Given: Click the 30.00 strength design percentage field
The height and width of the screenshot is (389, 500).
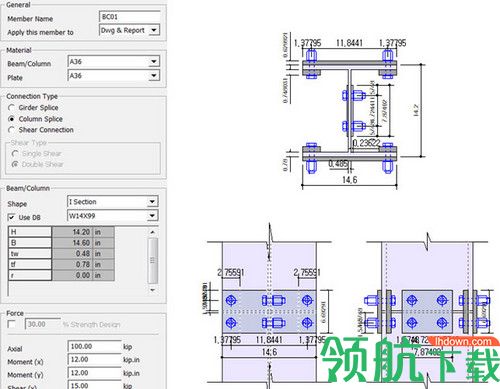Looking at the screenshot, I should coord(43,324).
